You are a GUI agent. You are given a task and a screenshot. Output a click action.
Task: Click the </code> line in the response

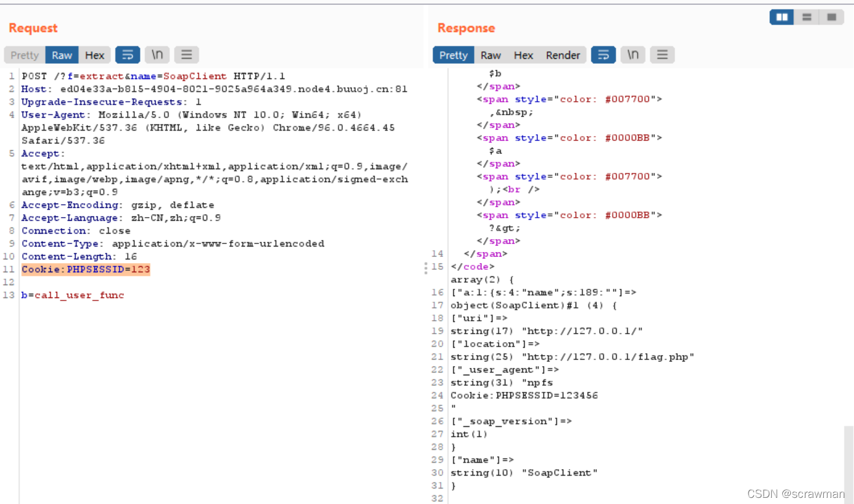pyautogui.click(x=472, y=267)
